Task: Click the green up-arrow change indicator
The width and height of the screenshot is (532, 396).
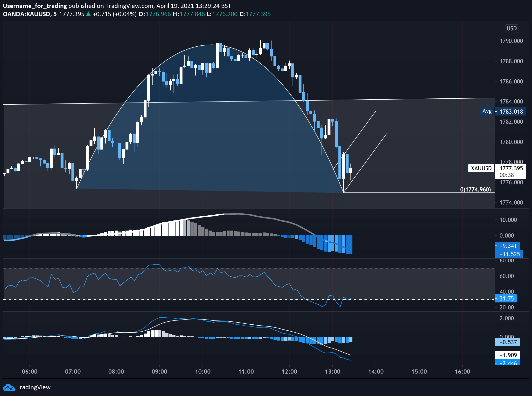Action: point(88,14)
